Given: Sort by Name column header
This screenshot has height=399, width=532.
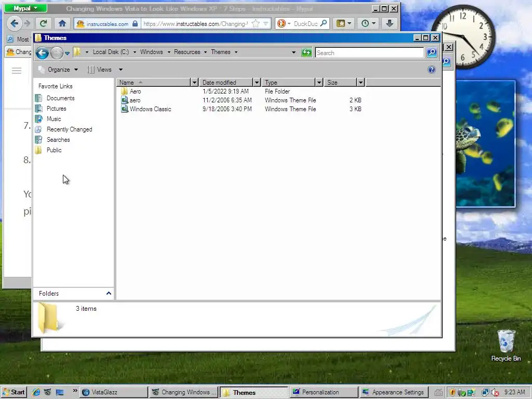Looking at the screenshot, I should [154, 83].
